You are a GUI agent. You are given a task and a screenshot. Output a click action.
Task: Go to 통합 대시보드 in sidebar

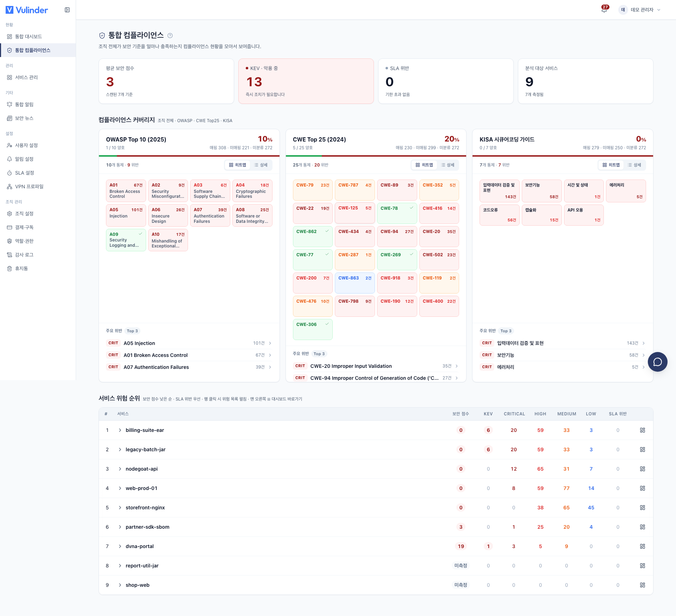[38, 37]
